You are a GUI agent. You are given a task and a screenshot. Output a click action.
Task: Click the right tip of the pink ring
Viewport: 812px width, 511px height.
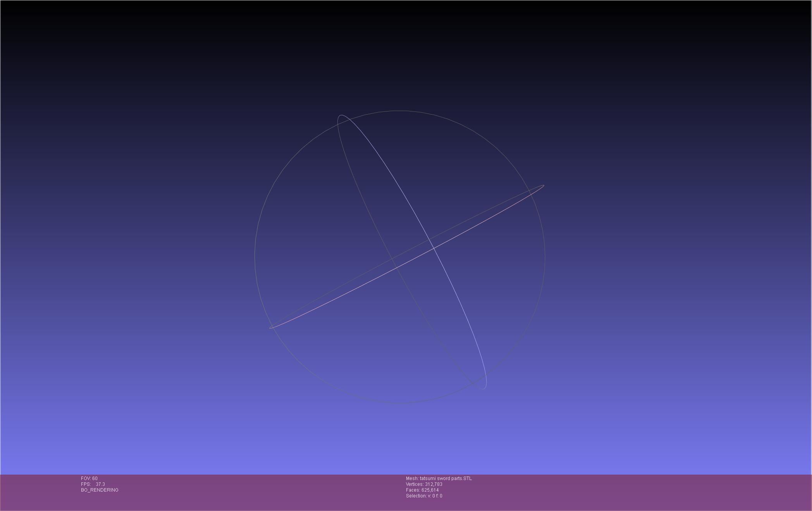click(543, 186)
